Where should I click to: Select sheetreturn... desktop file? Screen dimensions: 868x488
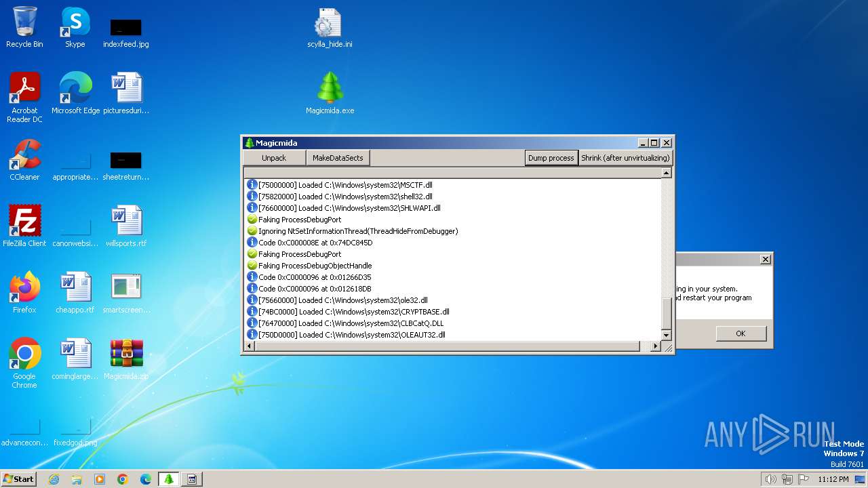(x=126, y=165)
